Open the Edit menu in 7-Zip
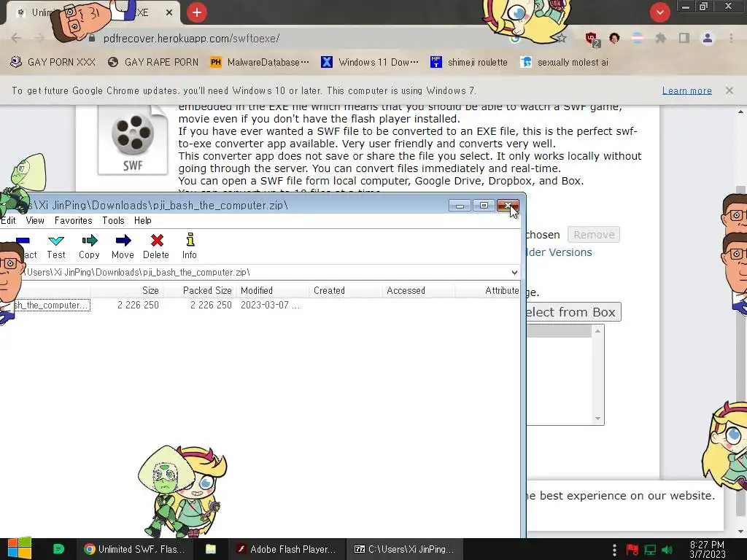 (x=8, y=220)
